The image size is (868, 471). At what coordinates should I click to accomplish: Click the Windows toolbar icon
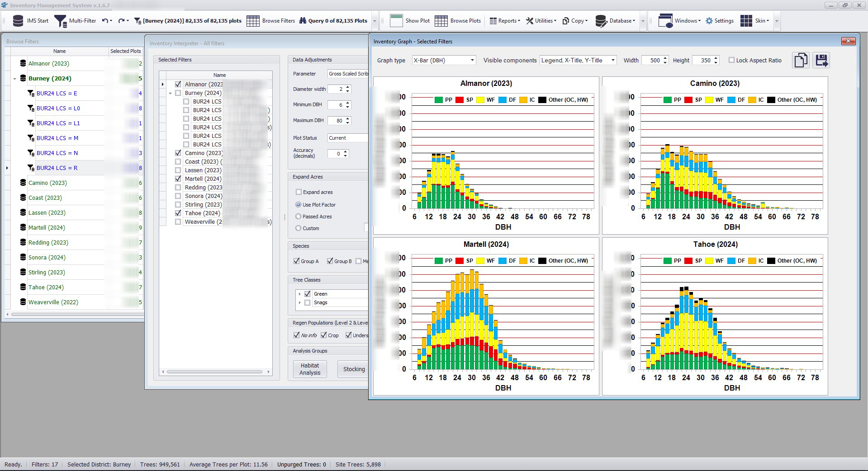pyautogui.click(x=665, y=21)
